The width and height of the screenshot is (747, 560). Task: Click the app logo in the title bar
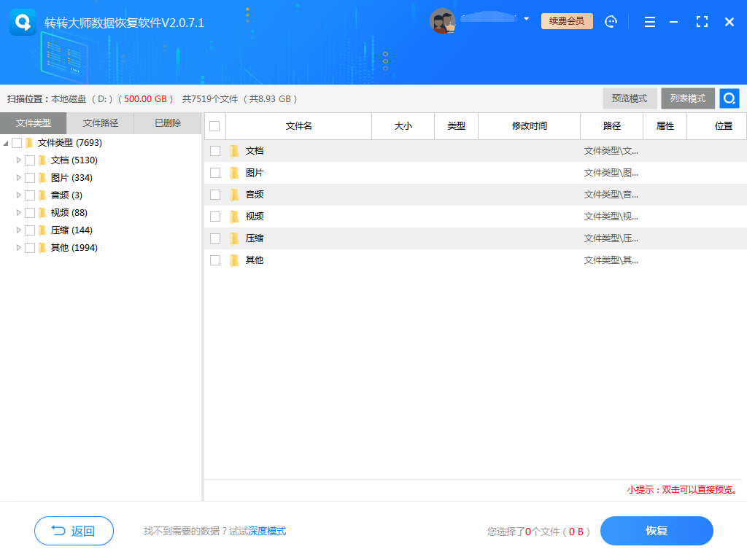23,21
